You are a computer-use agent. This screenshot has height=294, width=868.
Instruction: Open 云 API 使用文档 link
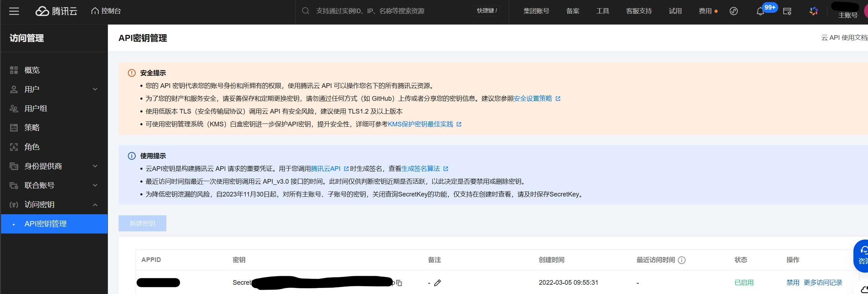click(x=844, y=38)
